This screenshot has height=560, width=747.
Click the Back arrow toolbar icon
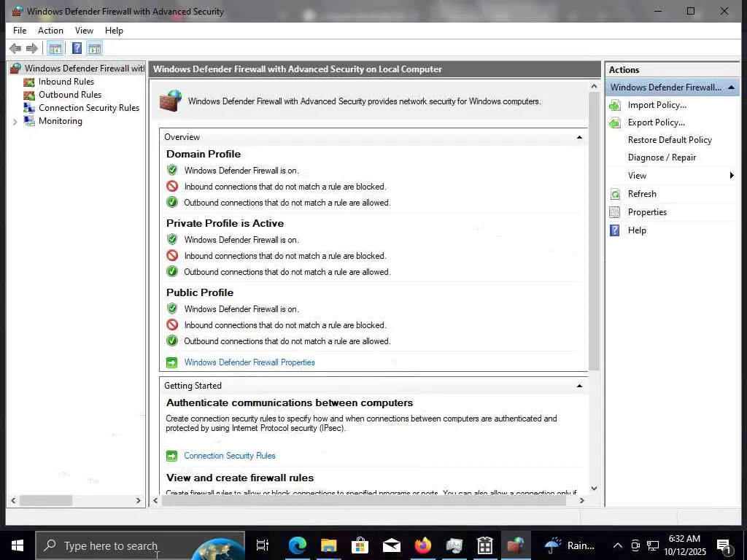(15, 48)
